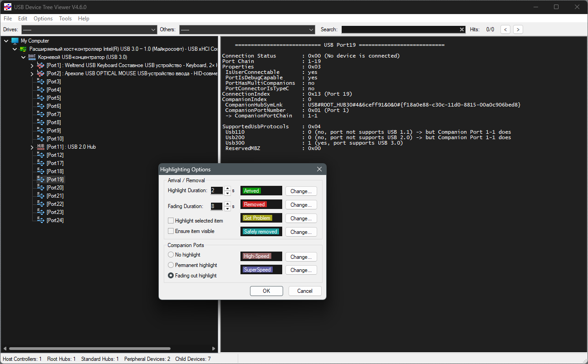Open the Edit menu
This screenshot has width=588, height=364.
(x=23, y=19)
